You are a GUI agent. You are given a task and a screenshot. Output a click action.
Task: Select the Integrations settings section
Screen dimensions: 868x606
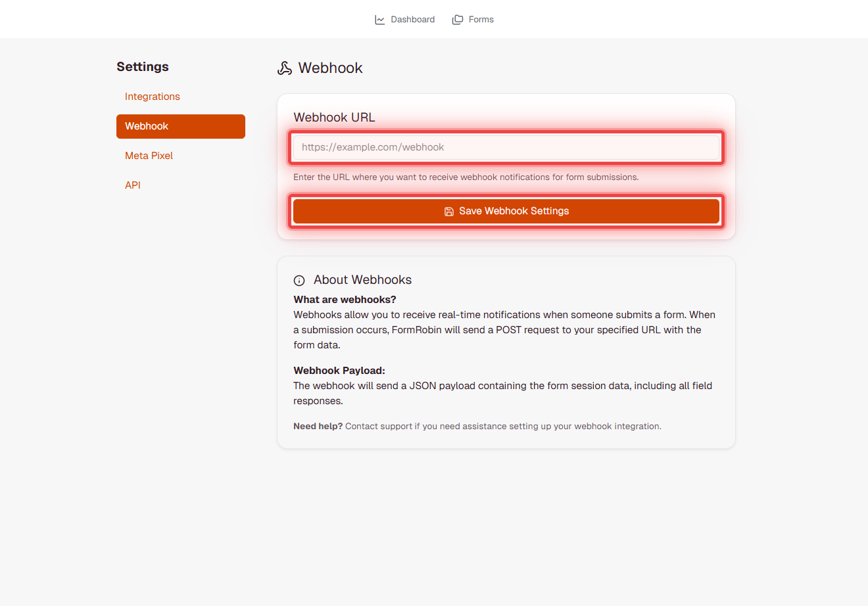click(152, 96)
